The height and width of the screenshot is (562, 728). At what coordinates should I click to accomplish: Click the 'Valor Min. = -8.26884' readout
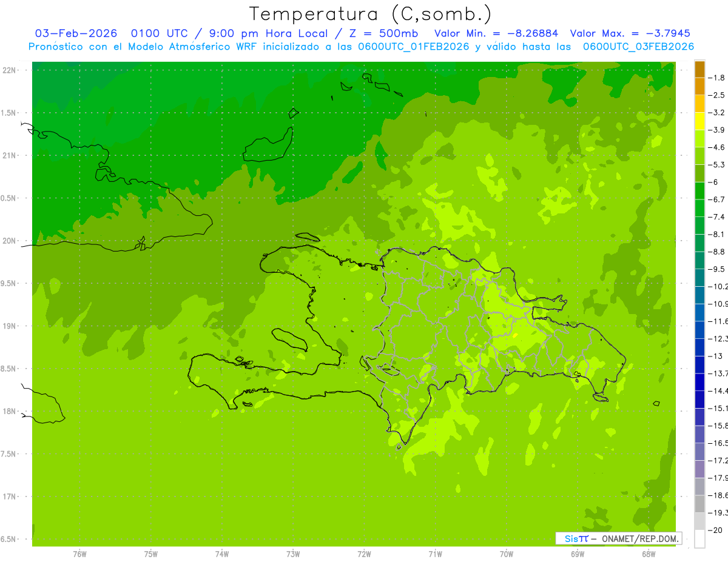(497, 33)
